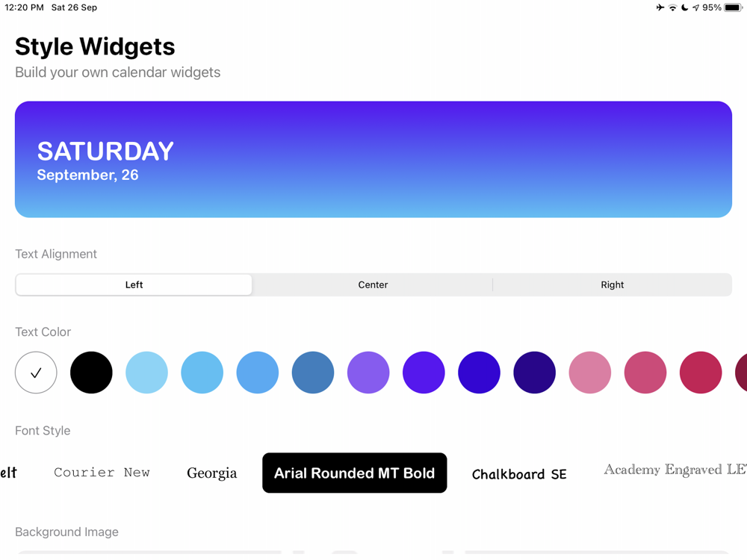The image size is (747, 560).
Task: Pick the lightest sky blue swatch
Action: tap(146, 373)
